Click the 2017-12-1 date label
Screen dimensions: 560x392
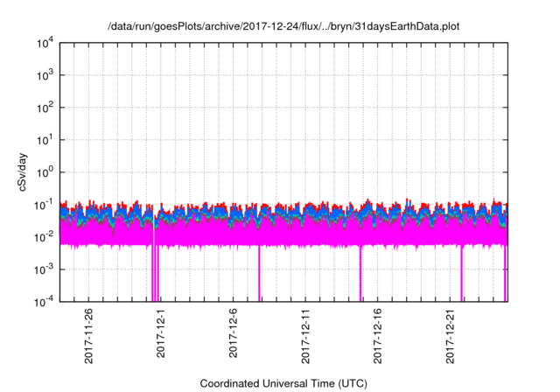tap(161, 332)
